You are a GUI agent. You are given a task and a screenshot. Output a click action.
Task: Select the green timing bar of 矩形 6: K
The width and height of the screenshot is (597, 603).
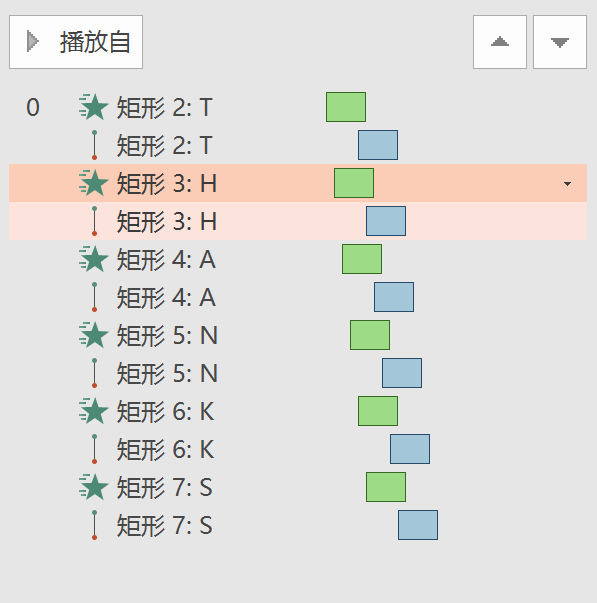(x=378, y=411)
